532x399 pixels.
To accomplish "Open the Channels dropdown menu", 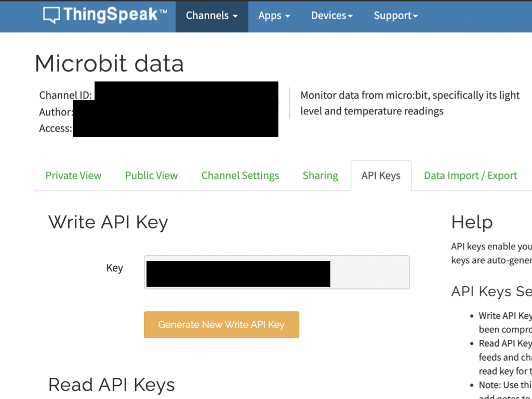I will (212, 16).
